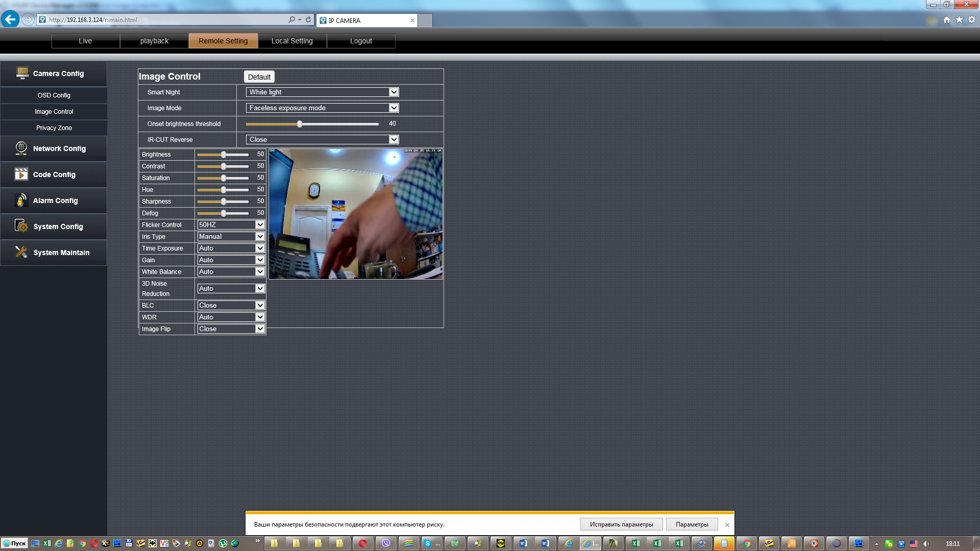
Task: Click the Camera Config monitor icon
Action: point(22,73)
